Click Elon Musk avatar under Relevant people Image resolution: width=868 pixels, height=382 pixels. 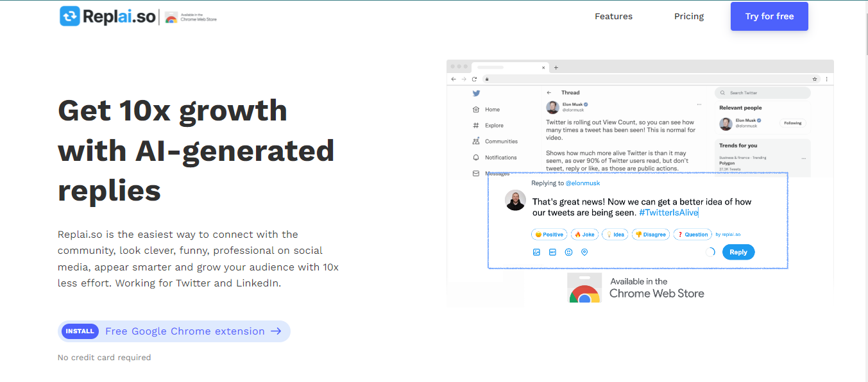point(726,124)
